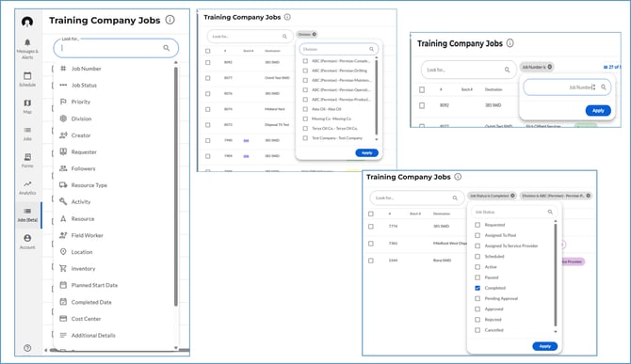The image size is (631, 364).
Task: Click the Job Status list scrollbar
Action: [x=556, y=276]
